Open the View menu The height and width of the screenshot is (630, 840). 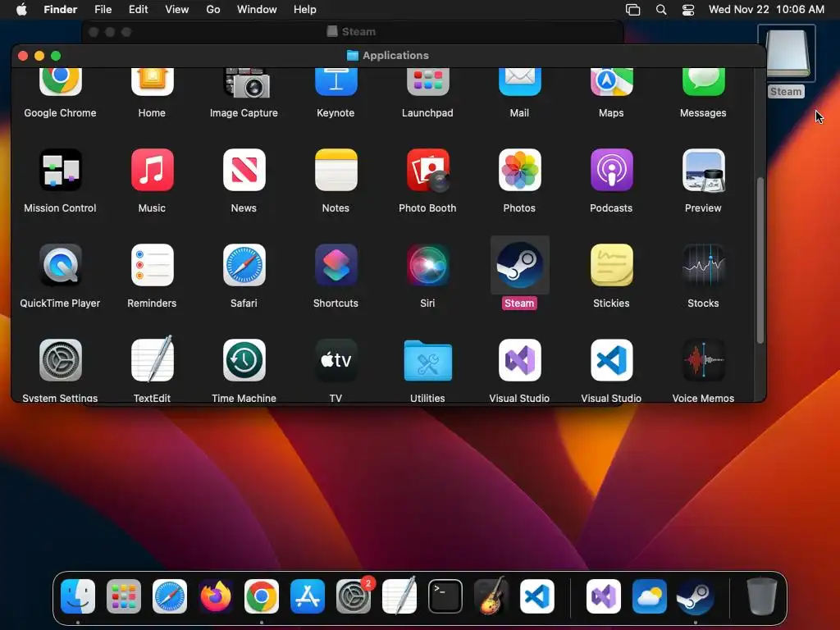pos(177,9)
